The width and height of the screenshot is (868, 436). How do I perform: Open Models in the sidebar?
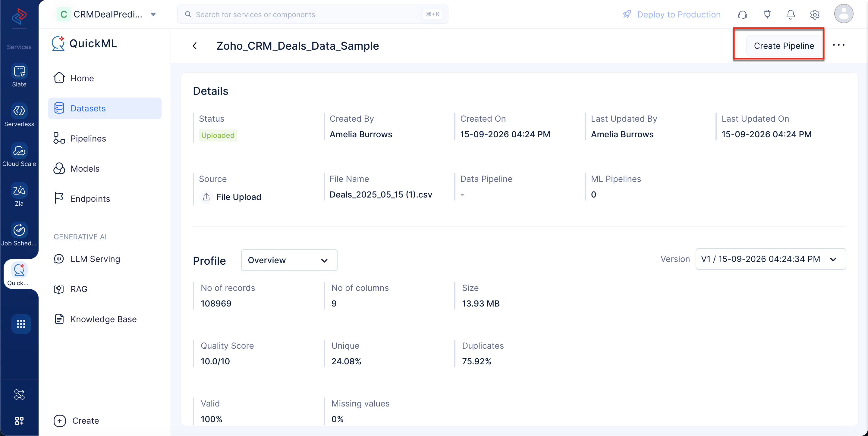coord(105,168)
